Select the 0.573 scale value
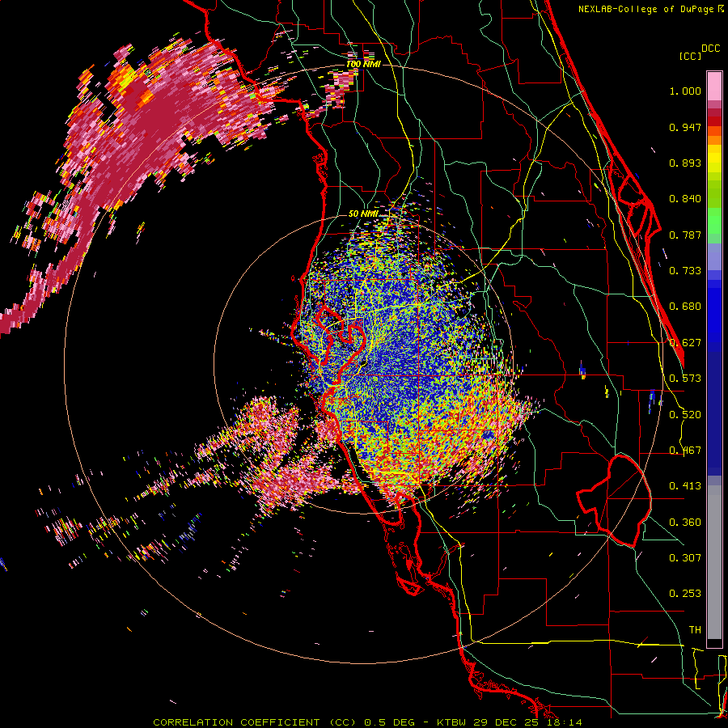728x728 pixels. (685, 379)
